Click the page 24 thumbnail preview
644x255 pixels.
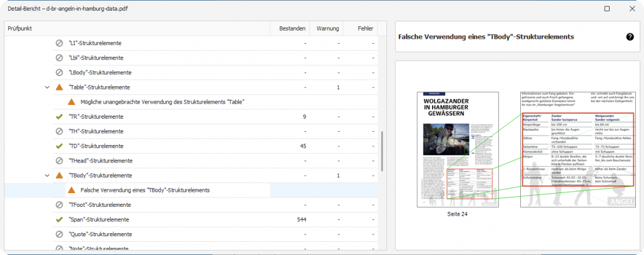tap(457, 149)
